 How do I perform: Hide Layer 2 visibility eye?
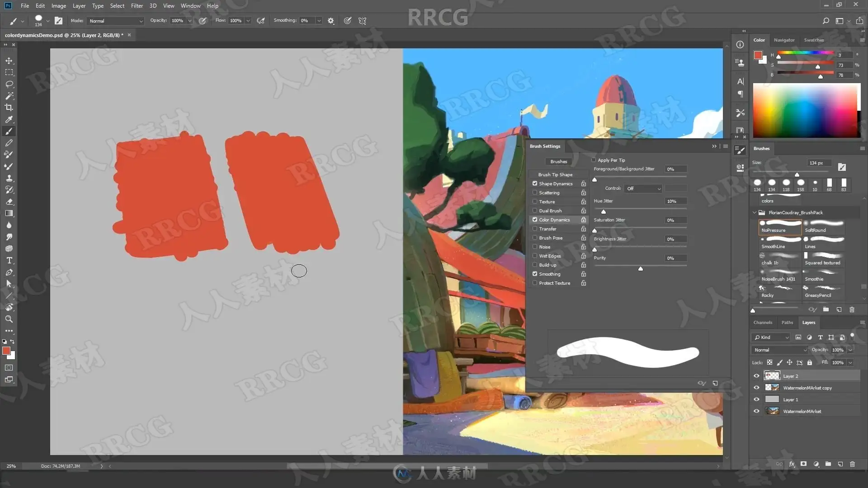pos(756,376)
